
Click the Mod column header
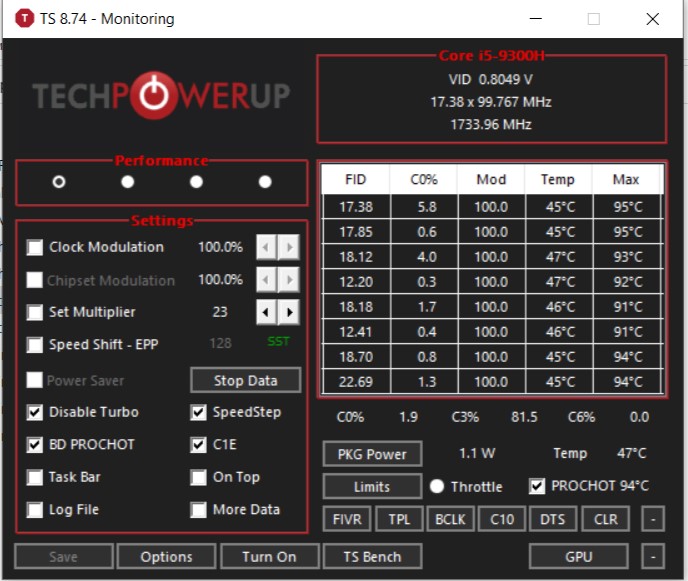coord(491,179)
